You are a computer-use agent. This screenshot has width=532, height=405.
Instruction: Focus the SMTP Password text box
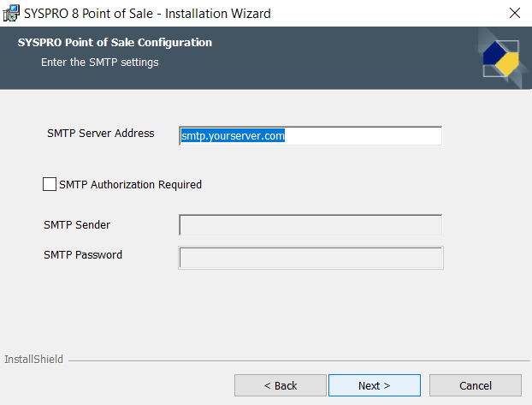tap(310, 258)
